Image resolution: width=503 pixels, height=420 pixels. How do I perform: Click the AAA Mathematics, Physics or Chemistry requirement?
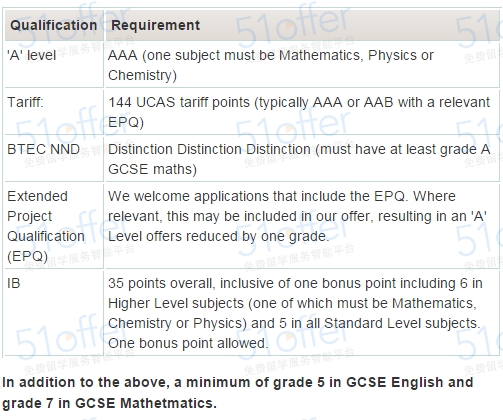[271, 65]
